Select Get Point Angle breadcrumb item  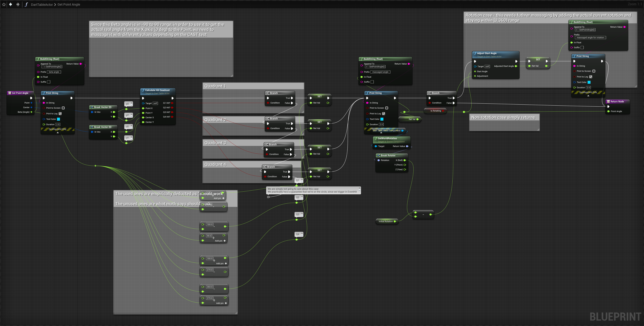[x=69, y=5]
